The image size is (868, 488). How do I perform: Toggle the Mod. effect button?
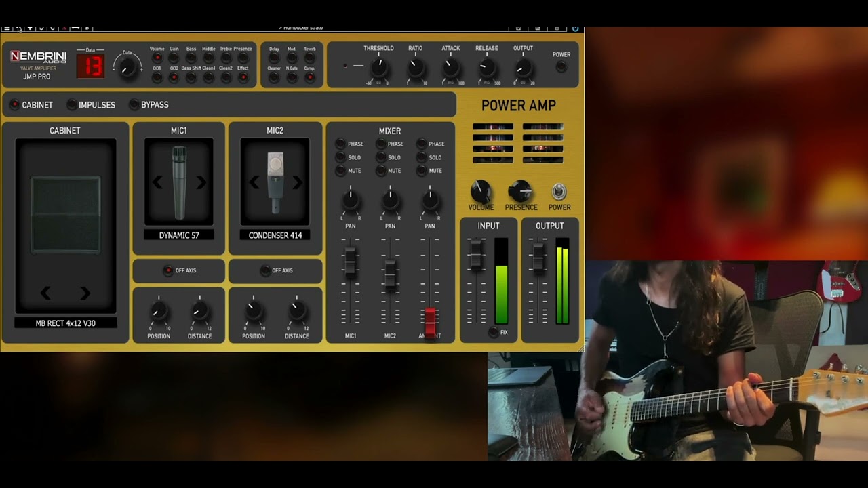(x=292, y=58)
